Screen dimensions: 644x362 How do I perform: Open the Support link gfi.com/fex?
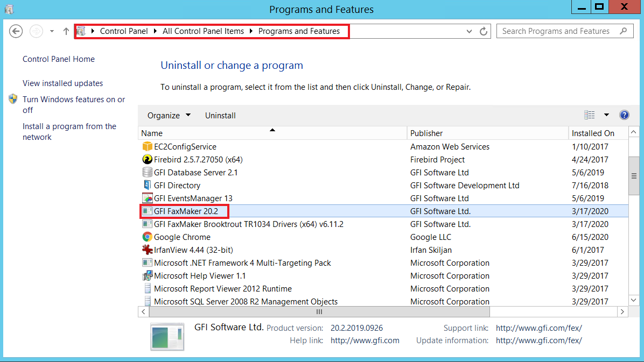538,328
